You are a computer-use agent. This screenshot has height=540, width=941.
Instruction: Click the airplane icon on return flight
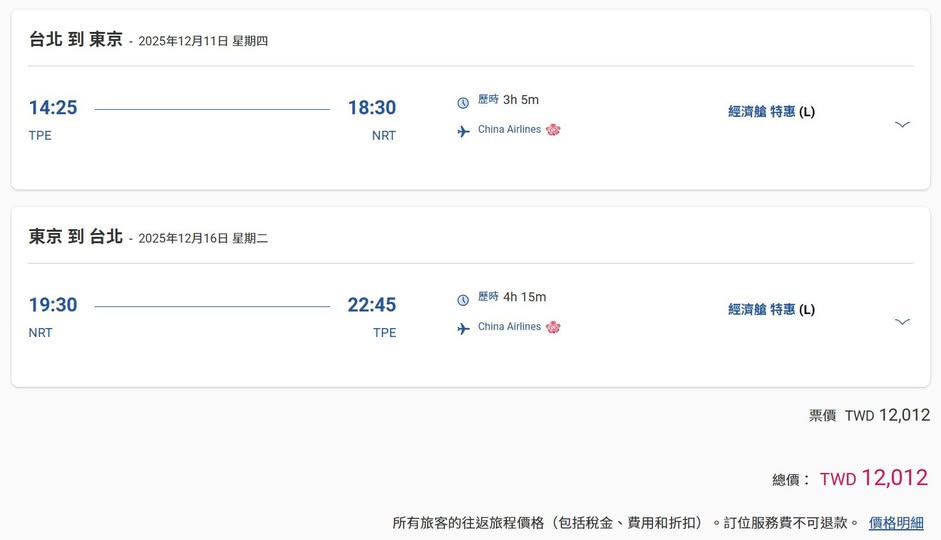point(463,328)
